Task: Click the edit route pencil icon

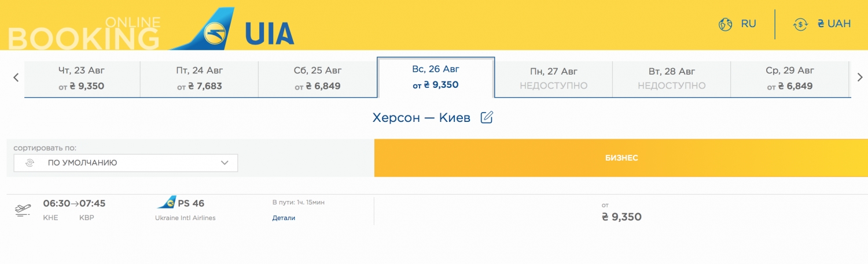Action: point(487,118)
